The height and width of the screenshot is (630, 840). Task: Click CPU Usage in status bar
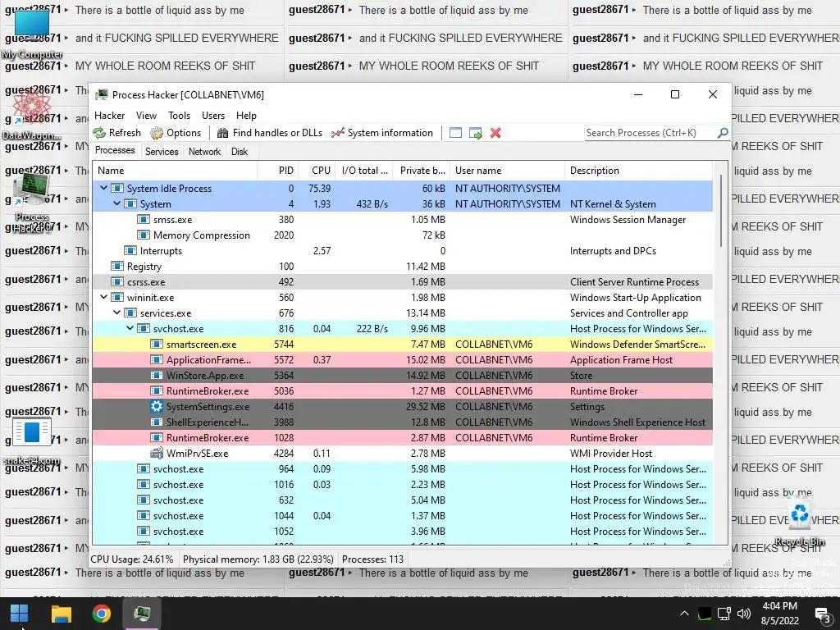[x=132, y=559]
